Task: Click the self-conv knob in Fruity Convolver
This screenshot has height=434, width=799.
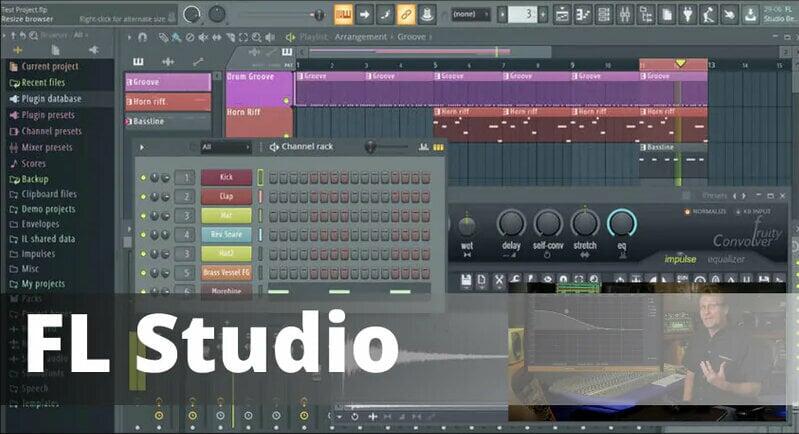Action: point(547,224)
